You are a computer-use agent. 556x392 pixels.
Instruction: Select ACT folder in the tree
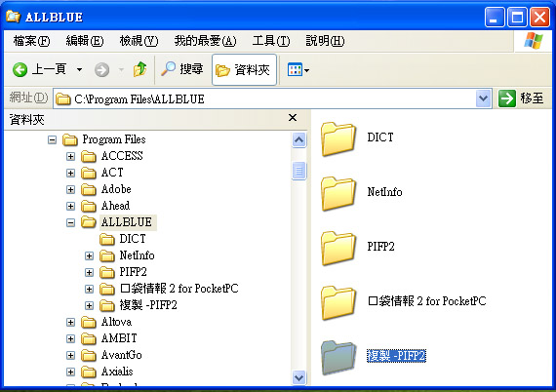point(112,173)
